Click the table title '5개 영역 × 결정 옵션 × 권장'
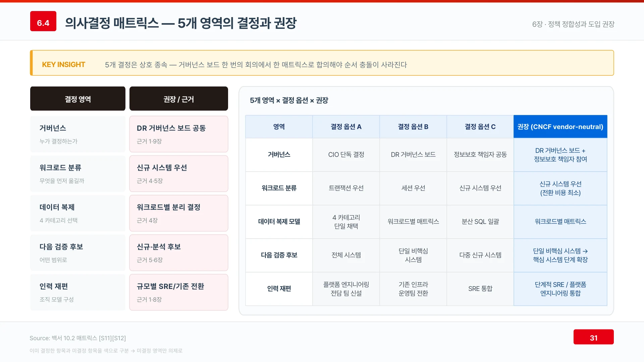Viewport: 644px width, 362px height. coord(289,100)
